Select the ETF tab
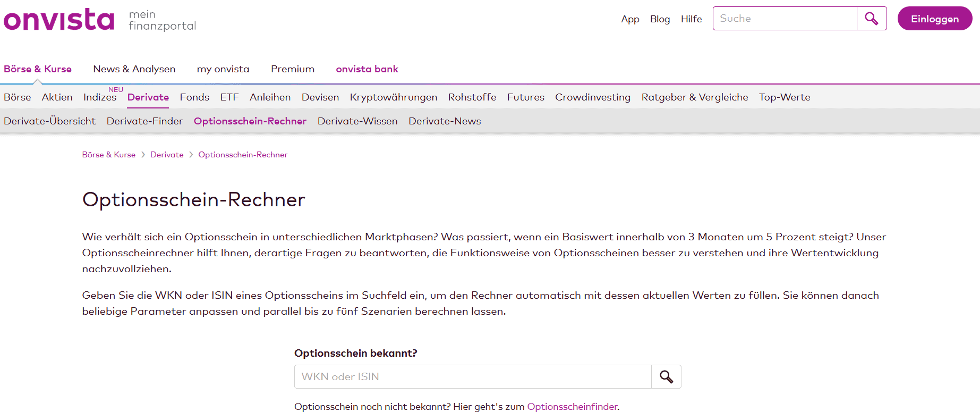Viewport: 980px width, 420px height. (x=229, y=97)
